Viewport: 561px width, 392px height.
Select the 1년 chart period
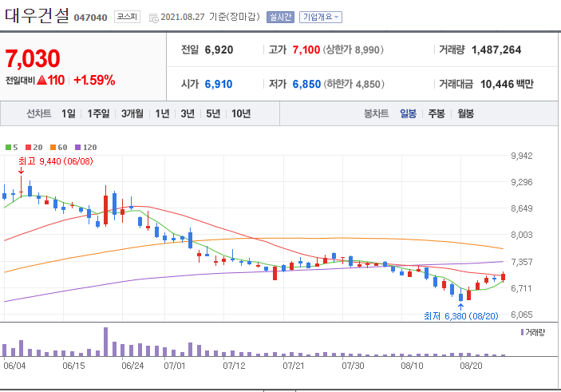162,113
